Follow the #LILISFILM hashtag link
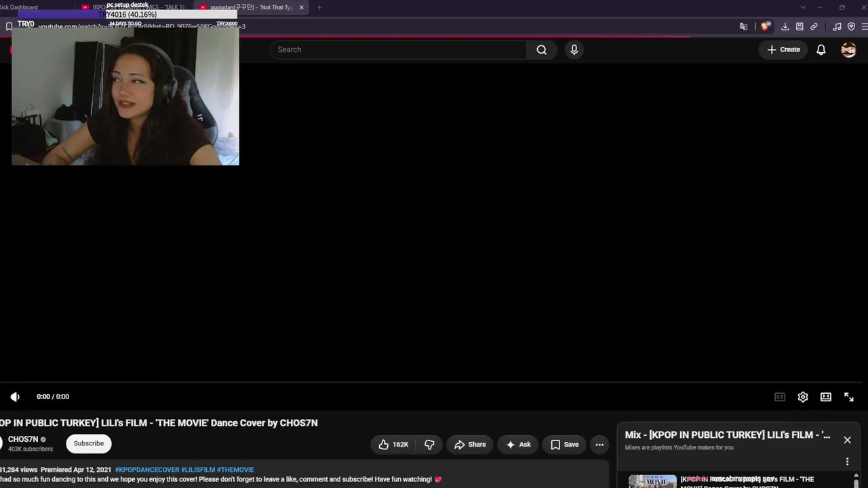 198,470
